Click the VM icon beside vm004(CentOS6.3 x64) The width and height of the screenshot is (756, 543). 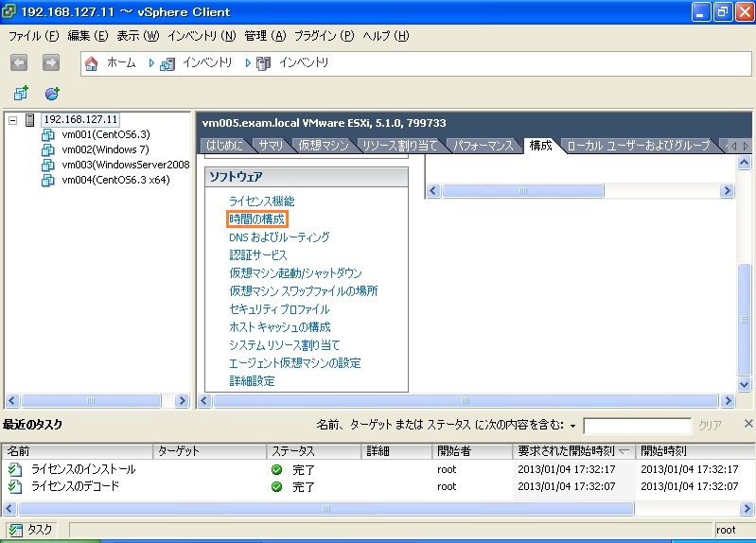pos(47,180)
